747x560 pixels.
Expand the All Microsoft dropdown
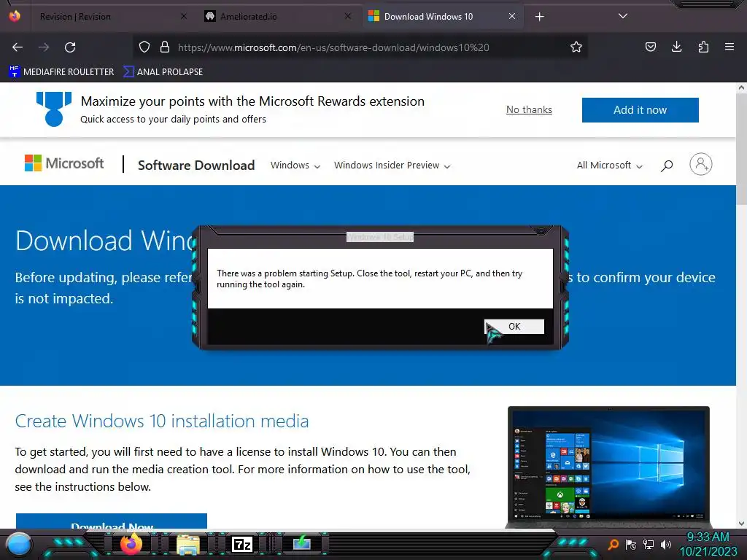click(x=609, y=166)
